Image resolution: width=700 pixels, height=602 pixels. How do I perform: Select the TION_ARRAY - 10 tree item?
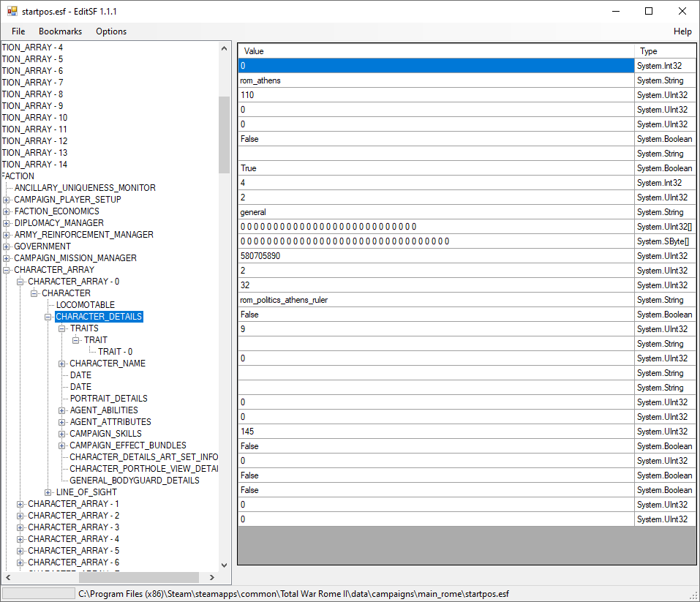(x=34, y=118)
